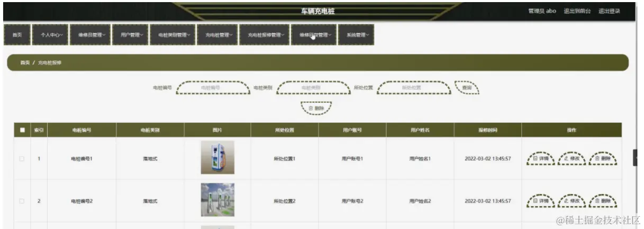Open 详情 for 电桩编号2 row
This screenshot has width=644, height=229.
pyautogui.click(x=541, y=201)
